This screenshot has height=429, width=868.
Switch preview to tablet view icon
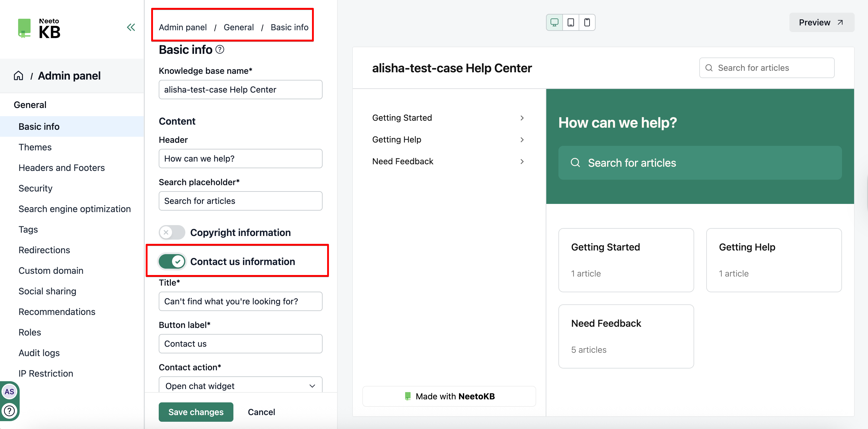pos(571,23)
